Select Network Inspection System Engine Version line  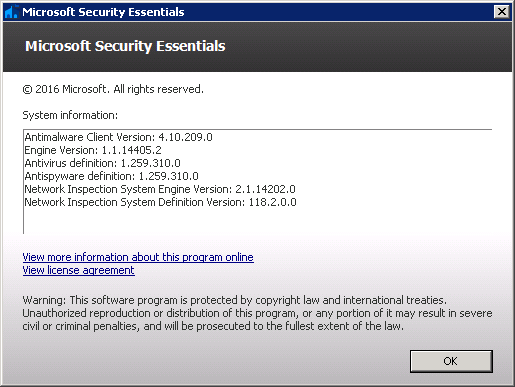click(x=160, y=189)
